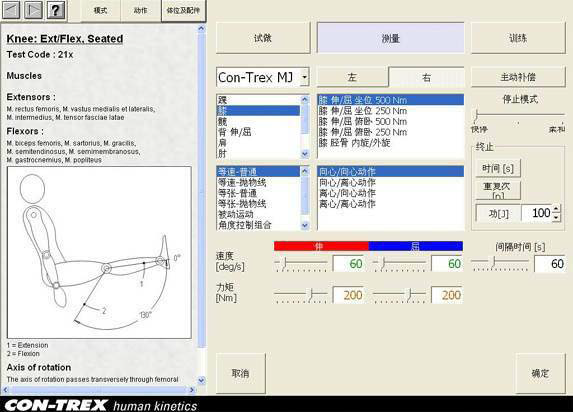Select 等速-抛物线 in the mode list
This screenshot has height=412, width=573.
tap(258, 182)
